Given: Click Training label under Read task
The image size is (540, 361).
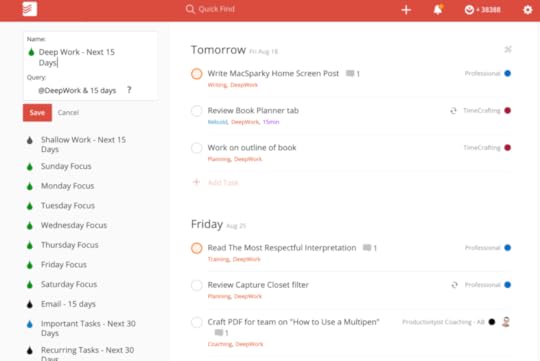Looking at the screenshot, I should pos(218,259).
